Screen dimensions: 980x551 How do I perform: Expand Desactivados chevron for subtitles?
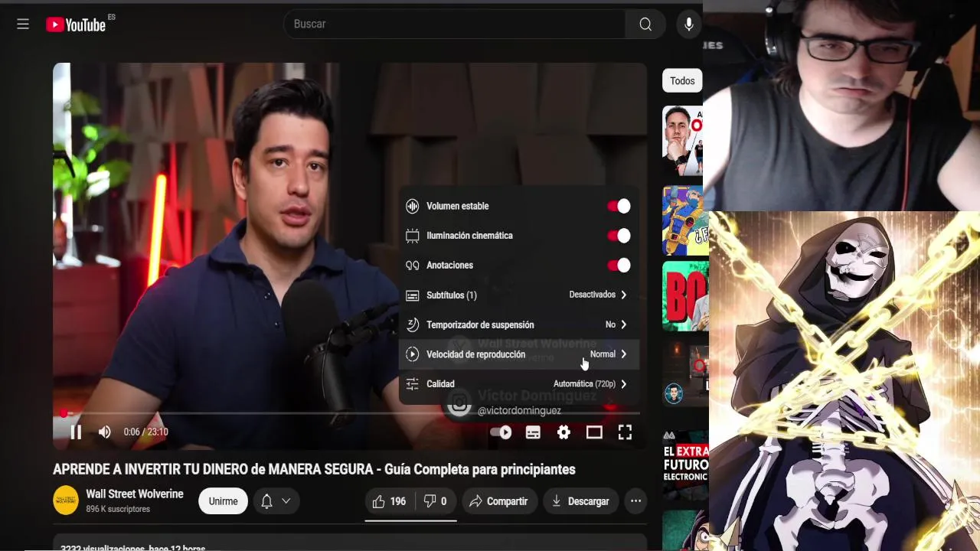(x=623, y=295)
